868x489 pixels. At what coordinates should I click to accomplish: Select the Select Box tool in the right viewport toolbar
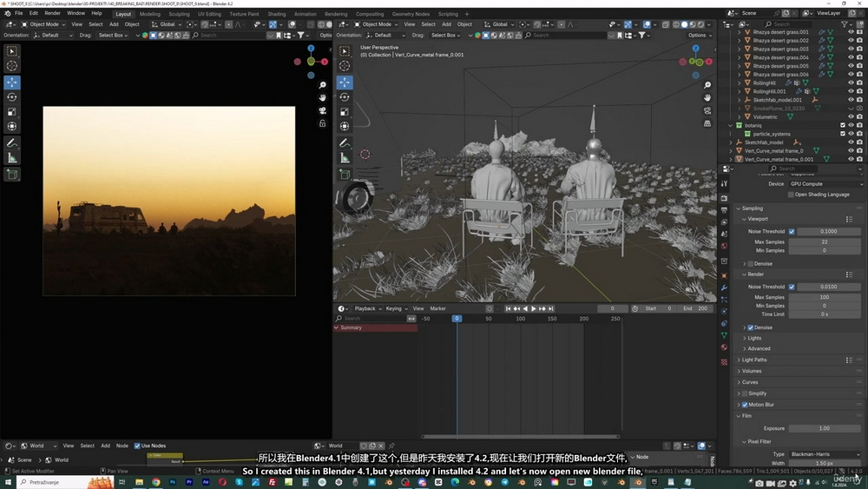coord(345,51)
